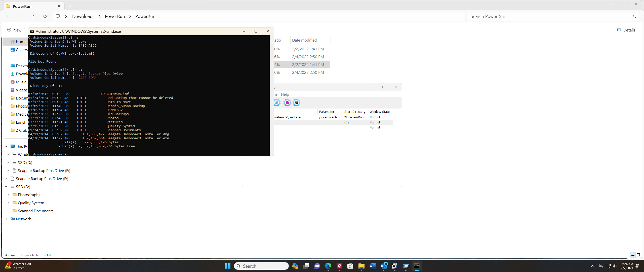Open Outlook from the taskbar
Viewport: 644px width, 272px height.
pos(384,266)
